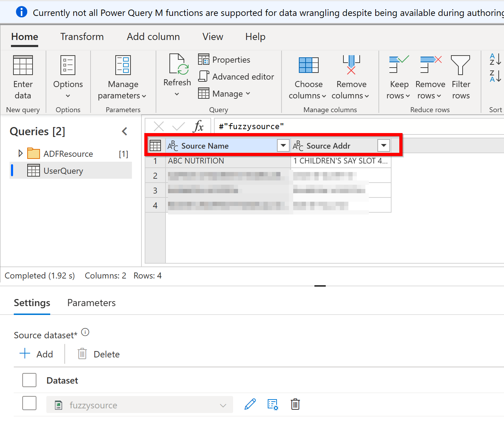Click Source Name column type icon
The image size is (504, 425).
click(173, 145)
